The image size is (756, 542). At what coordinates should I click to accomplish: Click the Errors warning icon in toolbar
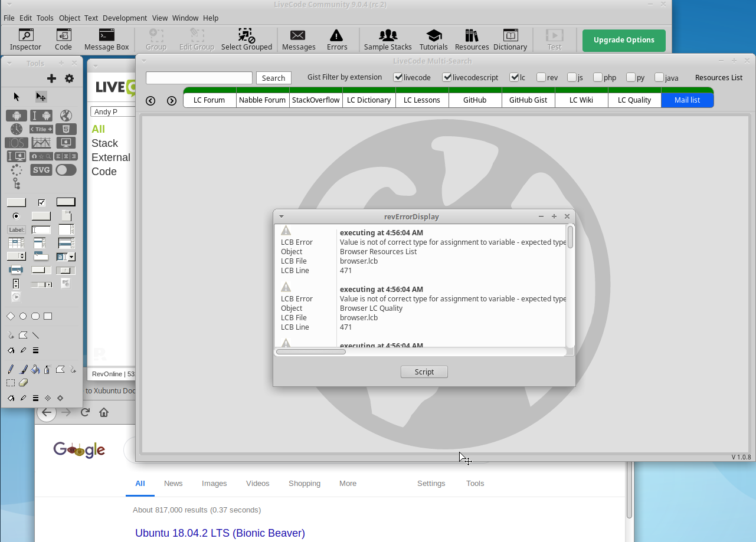click(337, 40)
